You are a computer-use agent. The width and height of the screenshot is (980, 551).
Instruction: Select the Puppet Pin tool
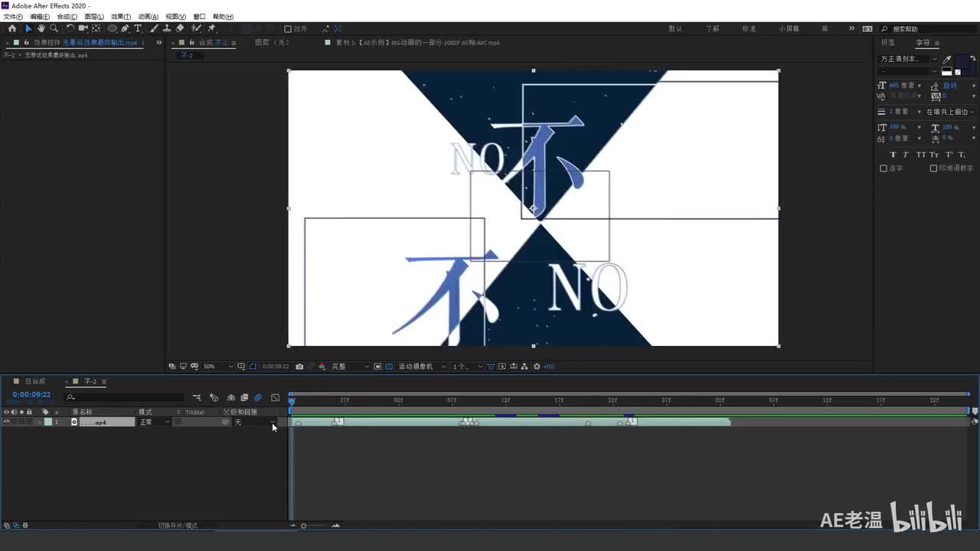pyautogui.click(x=212, y=28)
